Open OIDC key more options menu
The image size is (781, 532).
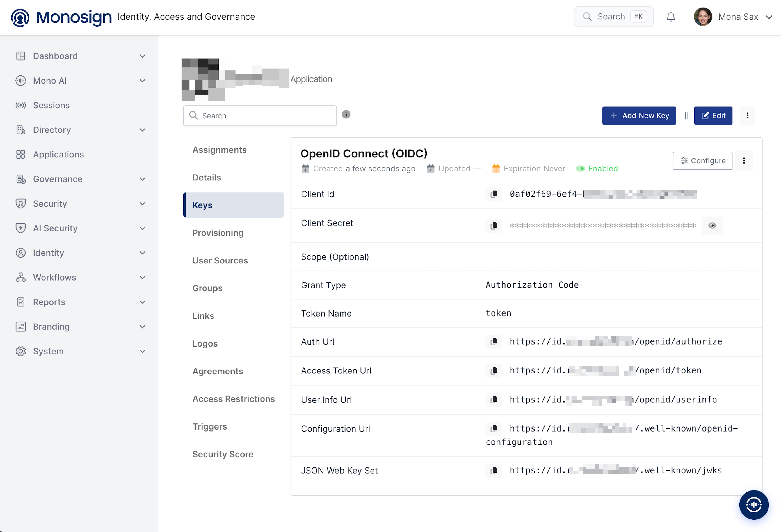pos(744,161)
